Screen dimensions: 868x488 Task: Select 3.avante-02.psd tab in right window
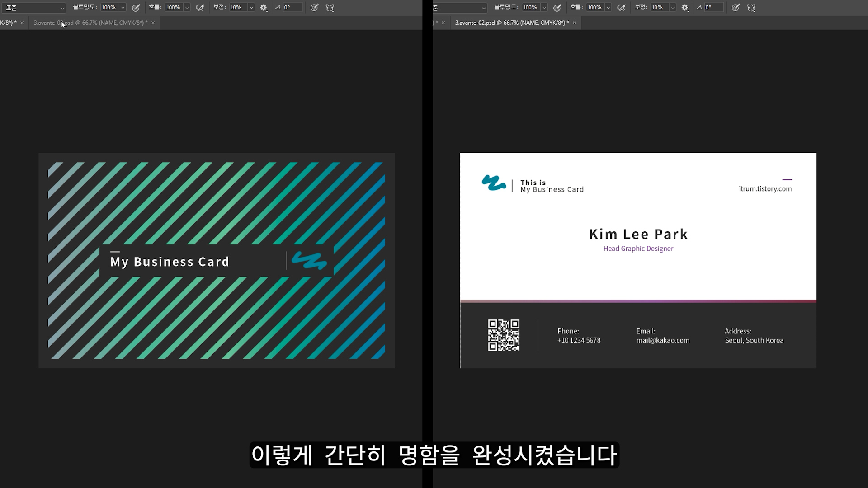[x=512, y=23]
